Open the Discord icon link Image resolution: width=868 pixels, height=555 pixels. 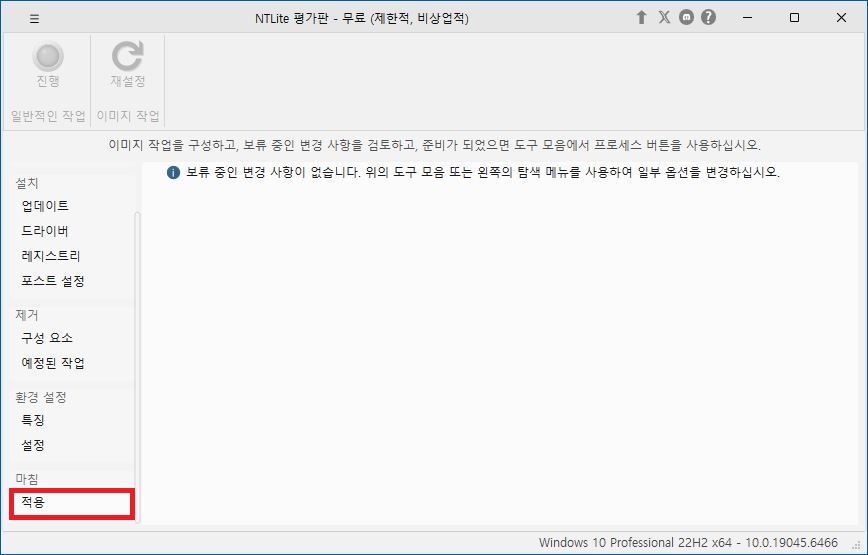(x=686, y=18)
